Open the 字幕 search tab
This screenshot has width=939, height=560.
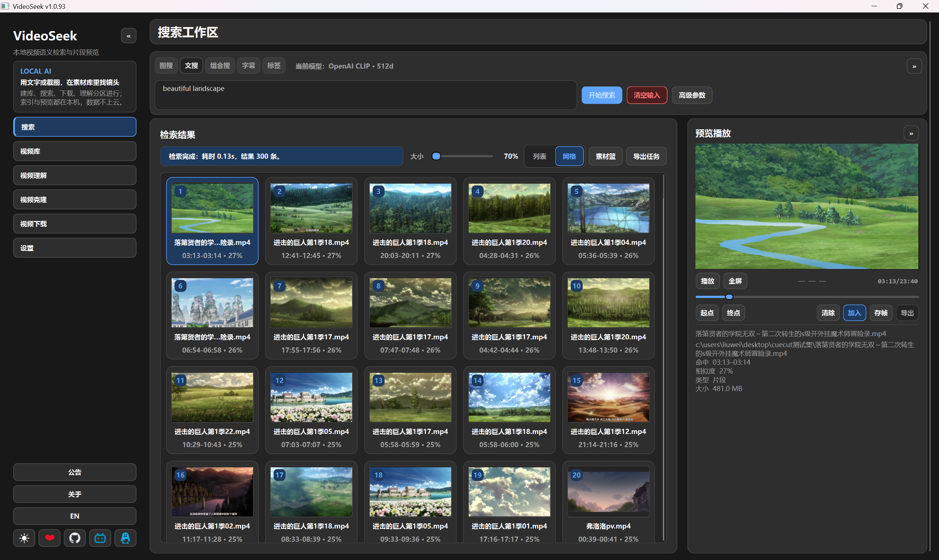click(248, 66)
